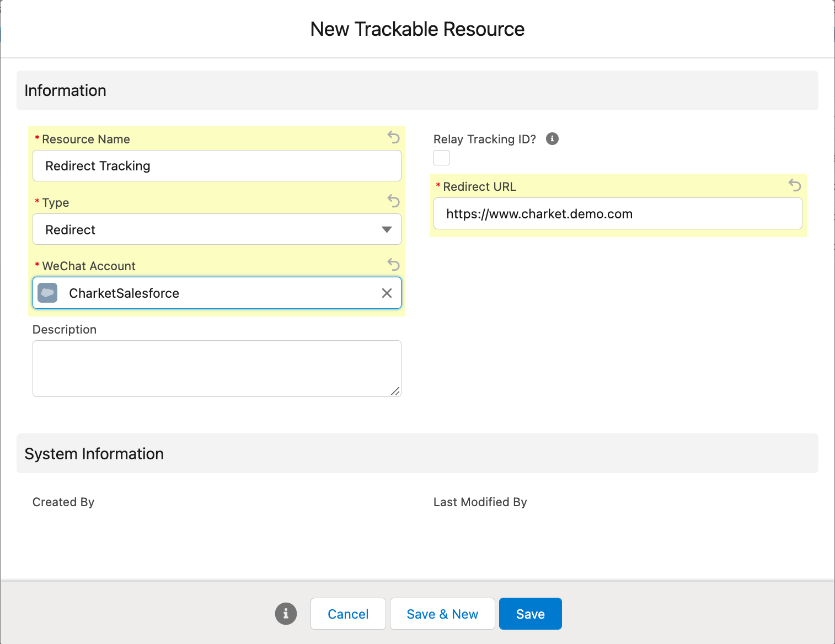Cancel the new trackable resource
Viewport: 835px width, 644px height.
click(x=348, y=614)
